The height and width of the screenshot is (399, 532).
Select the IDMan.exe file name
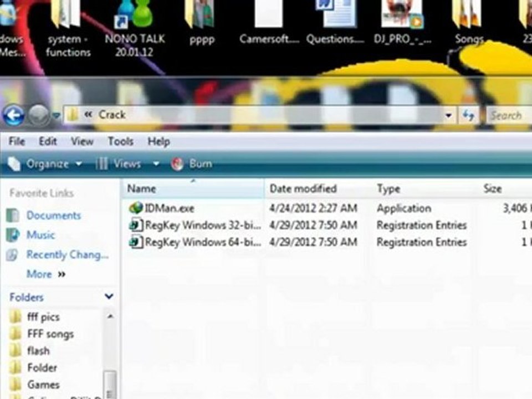[x=170, y=208]
